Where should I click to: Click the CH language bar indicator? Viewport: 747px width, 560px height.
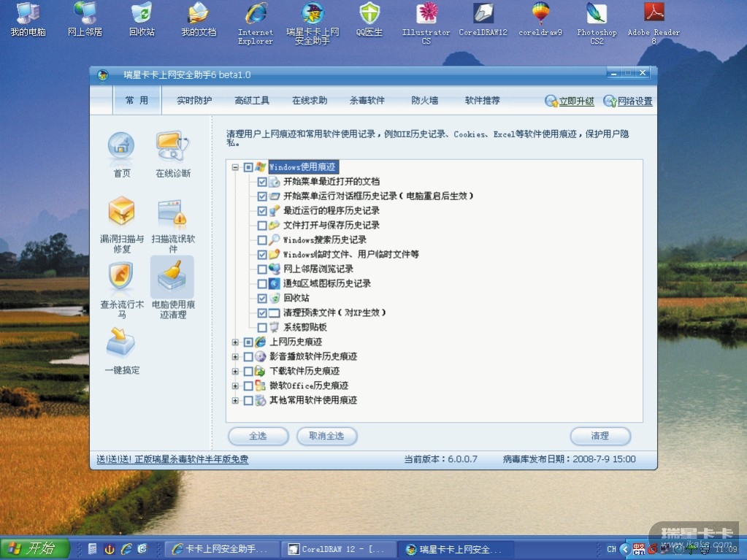point(612,549)
